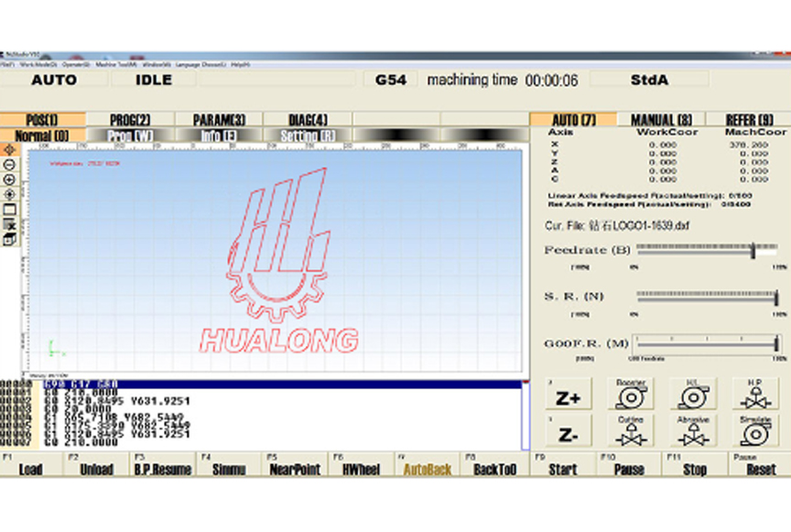The height and width of the screenshot is (532, 791).
Task: Toggle the Cutting valve button
Action: [x=631, y=431]
